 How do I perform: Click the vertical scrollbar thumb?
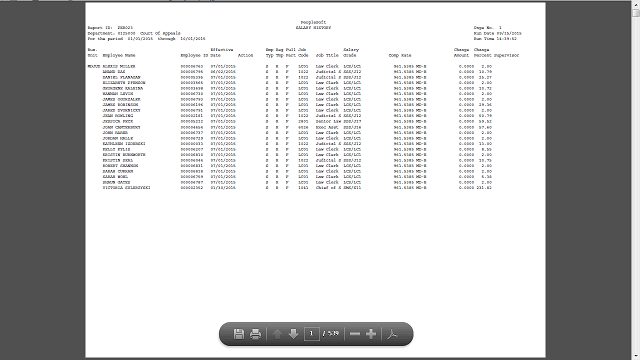point(636,13)
